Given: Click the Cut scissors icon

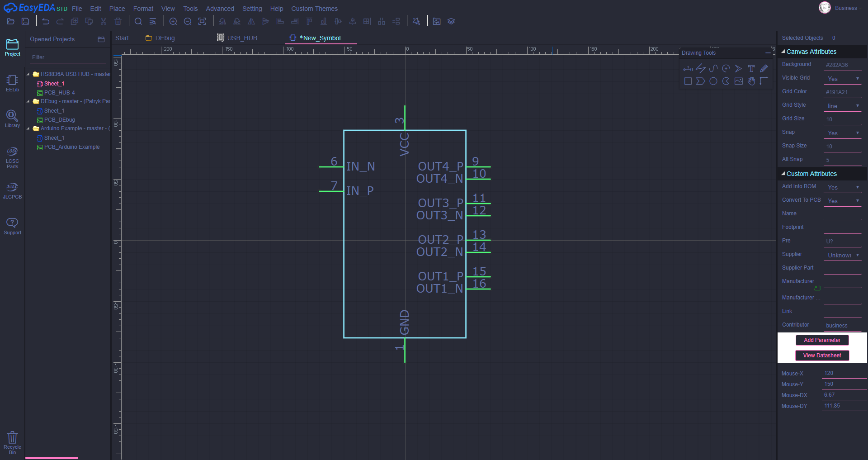Looking at the screenshot, I should pos(104,21).
